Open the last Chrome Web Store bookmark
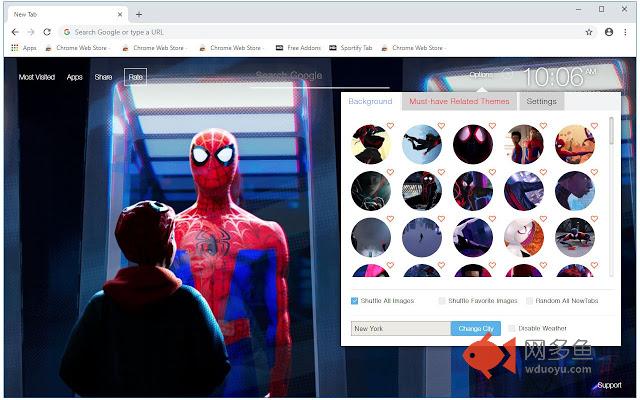640x400 pixels. pos(412,48)
